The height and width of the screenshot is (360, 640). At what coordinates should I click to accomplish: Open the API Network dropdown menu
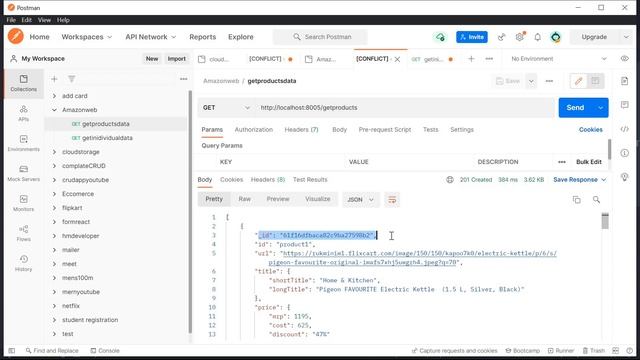[x=151, y=37]
